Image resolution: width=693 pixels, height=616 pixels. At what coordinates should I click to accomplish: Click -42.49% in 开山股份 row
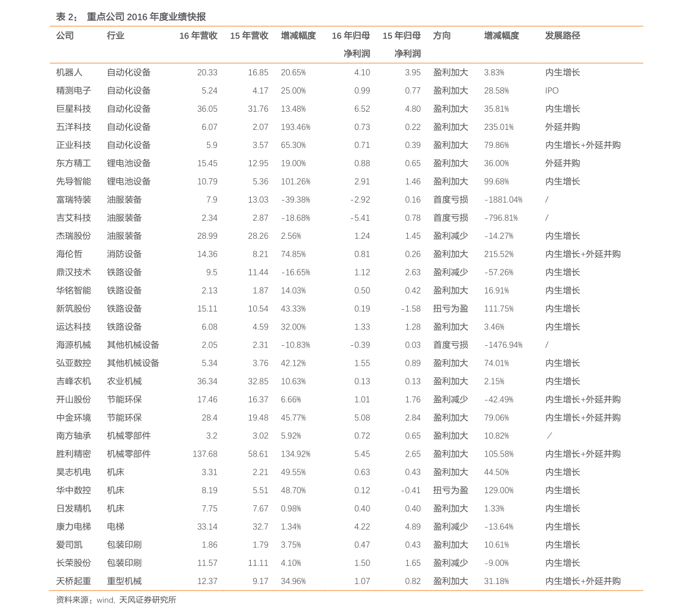pos(499,399)
